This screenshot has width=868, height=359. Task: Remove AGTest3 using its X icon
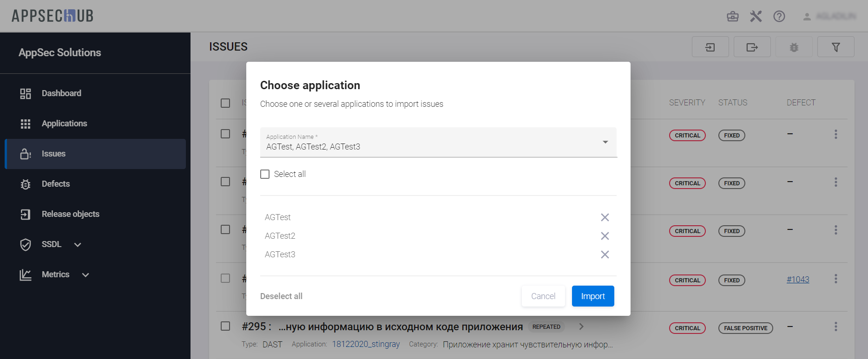click(605, 255)
